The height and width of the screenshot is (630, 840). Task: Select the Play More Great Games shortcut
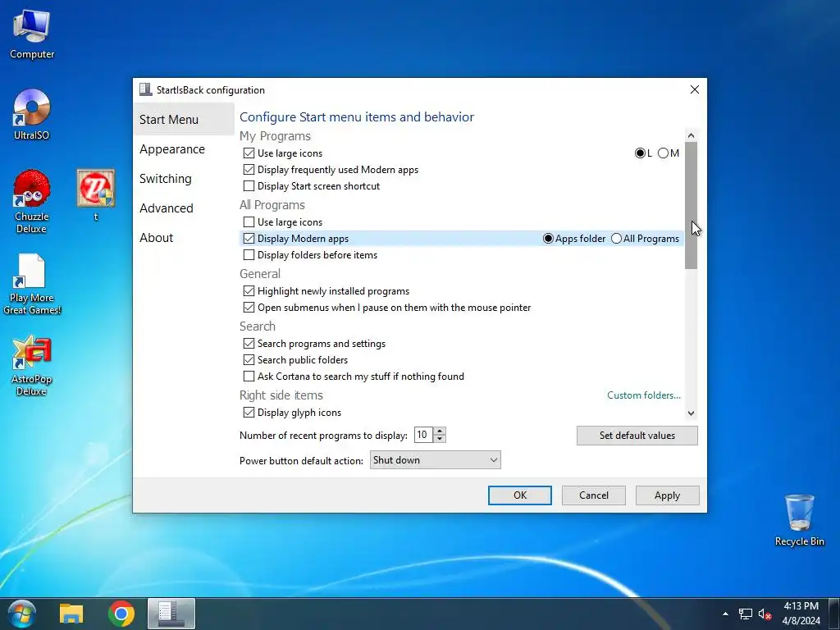point(32,284)
